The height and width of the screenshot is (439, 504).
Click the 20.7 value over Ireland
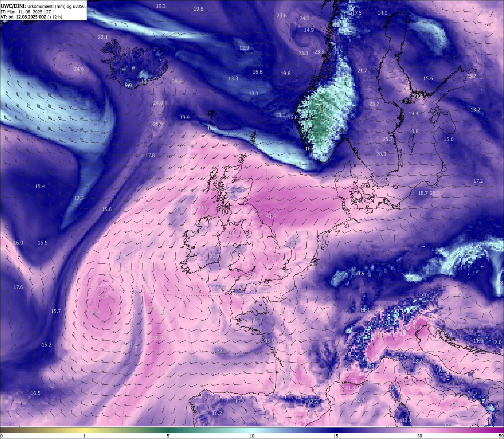pos(215,256)
